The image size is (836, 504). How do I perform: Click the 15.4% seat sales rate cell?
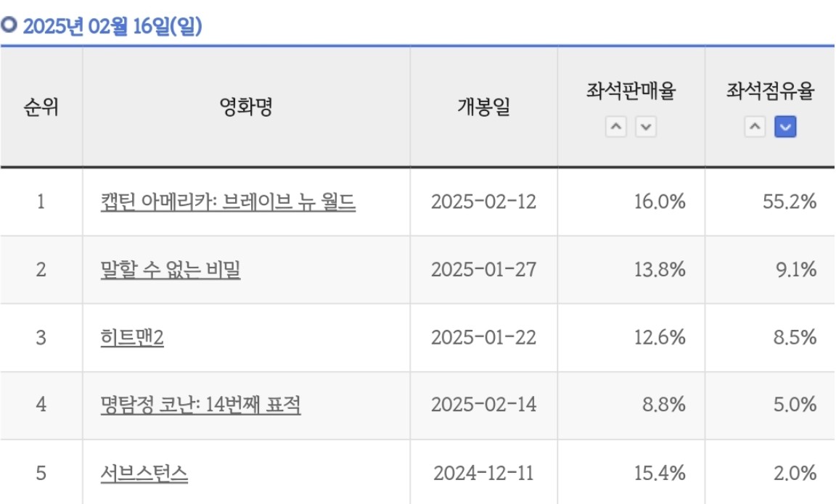tap(659, 474)
